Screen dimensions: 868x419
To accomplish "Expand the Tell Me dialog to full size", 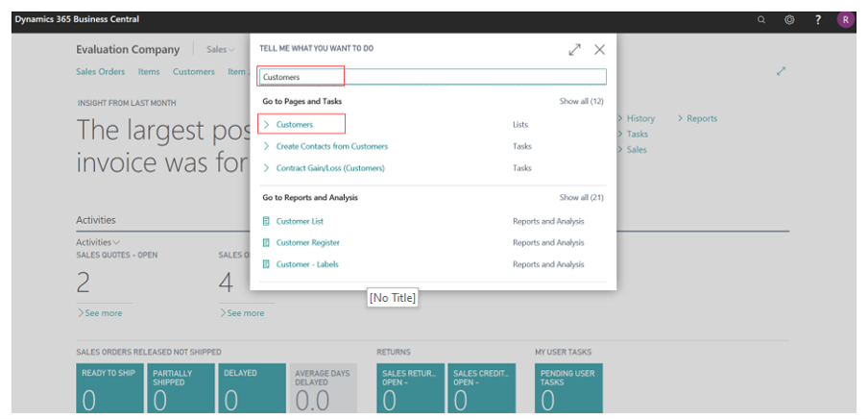I will (574, 49).
